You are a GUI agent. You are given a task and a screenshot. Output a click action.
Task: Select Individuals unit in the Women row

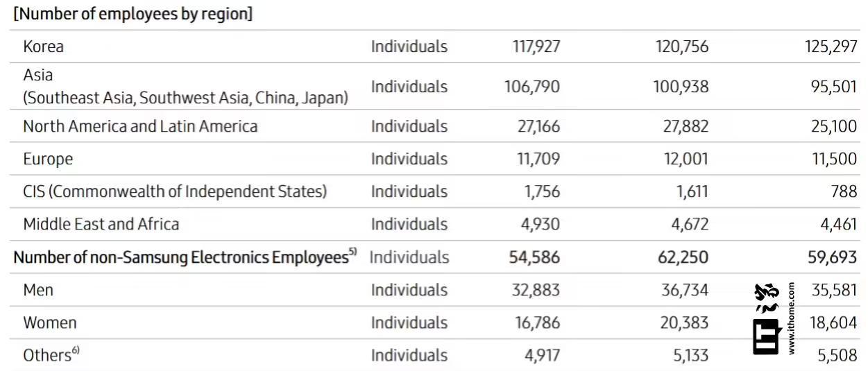point(409,322)
